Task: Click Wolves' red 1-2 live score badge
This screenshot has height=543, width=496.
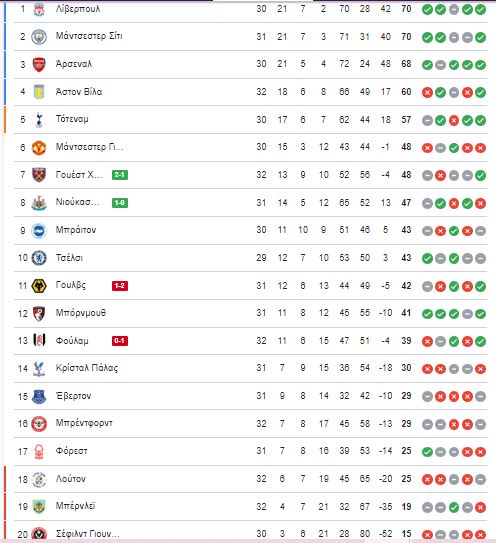Action: click(120, 286)
